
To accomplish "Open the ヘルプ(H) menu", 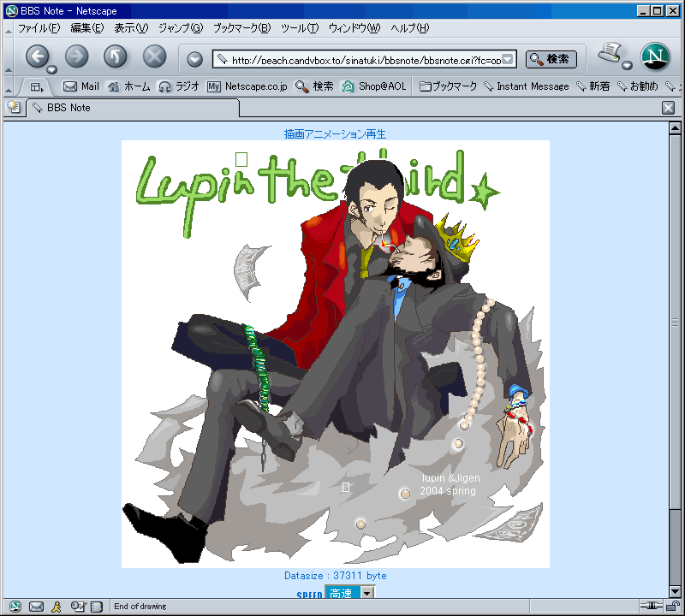I will click(410, 28).
